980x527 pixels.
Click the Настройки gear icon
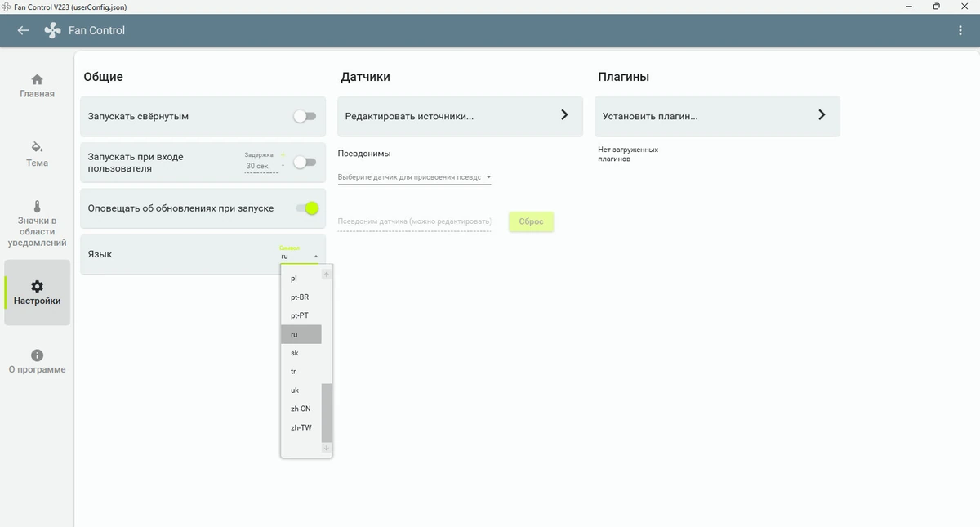coord(37,286)
